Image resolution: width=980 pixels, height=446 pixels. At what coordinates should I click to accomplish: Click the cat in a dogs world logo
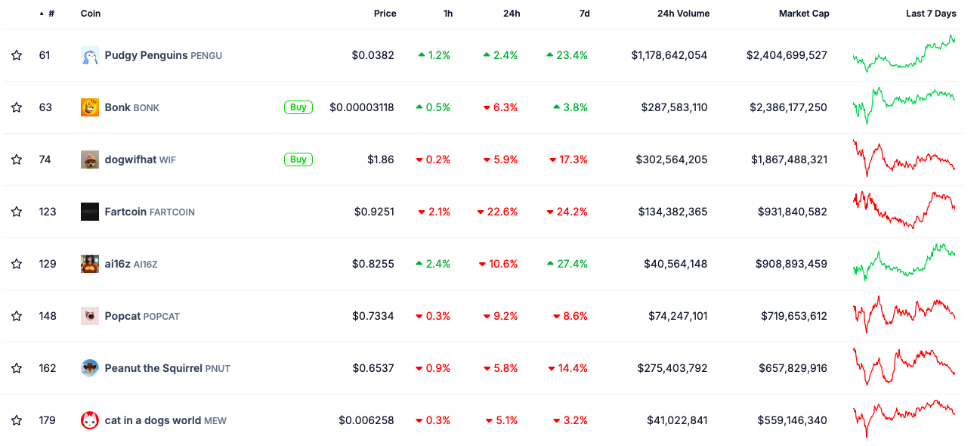point(89,420)
